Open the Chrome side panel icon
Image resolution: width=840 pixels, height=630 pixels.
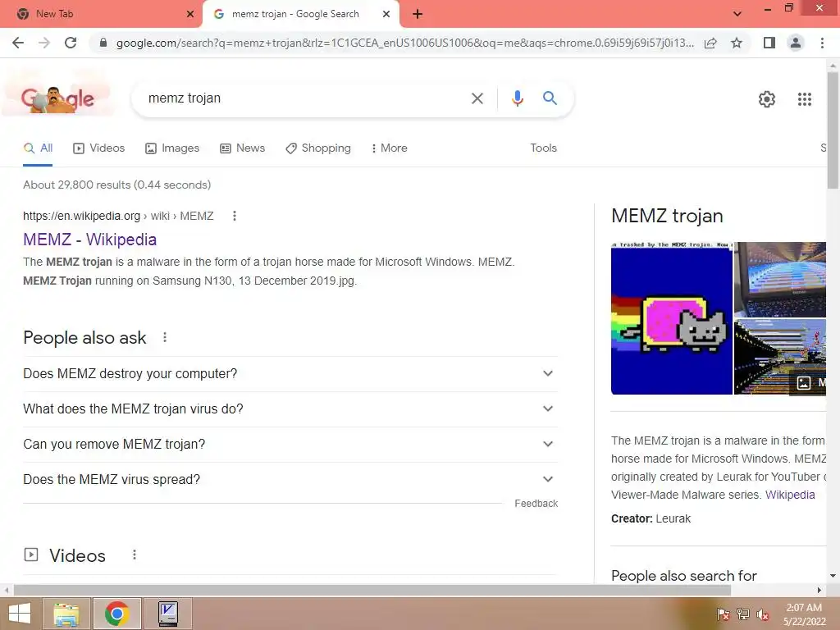pos(769,43)
